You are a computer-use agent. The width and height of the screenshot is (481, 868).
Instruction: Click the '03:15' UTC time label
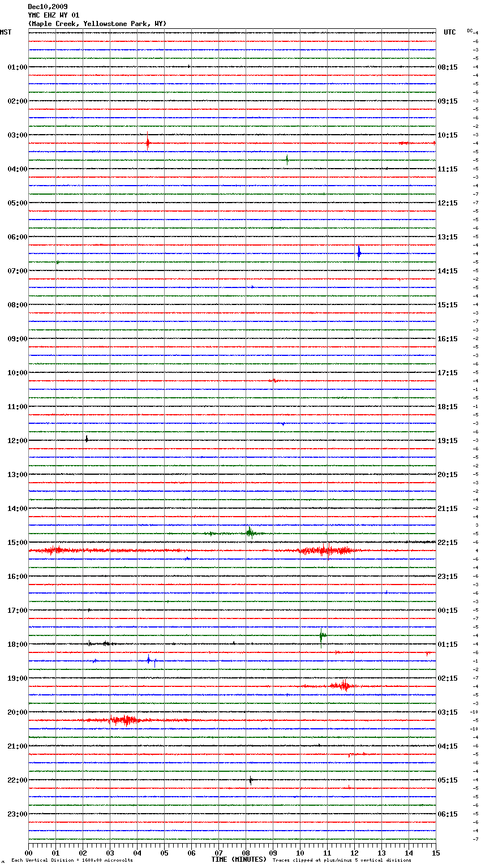448,712
